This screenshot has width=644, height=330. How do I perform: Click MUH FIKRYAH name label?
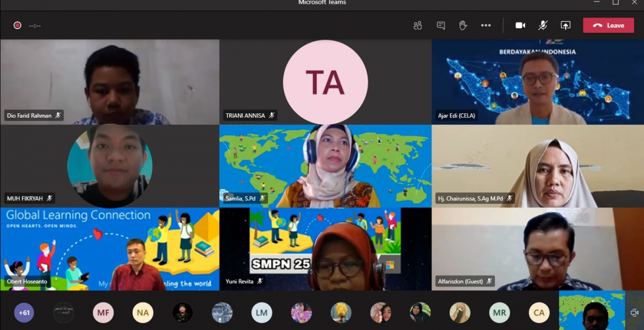coord(25,199)
